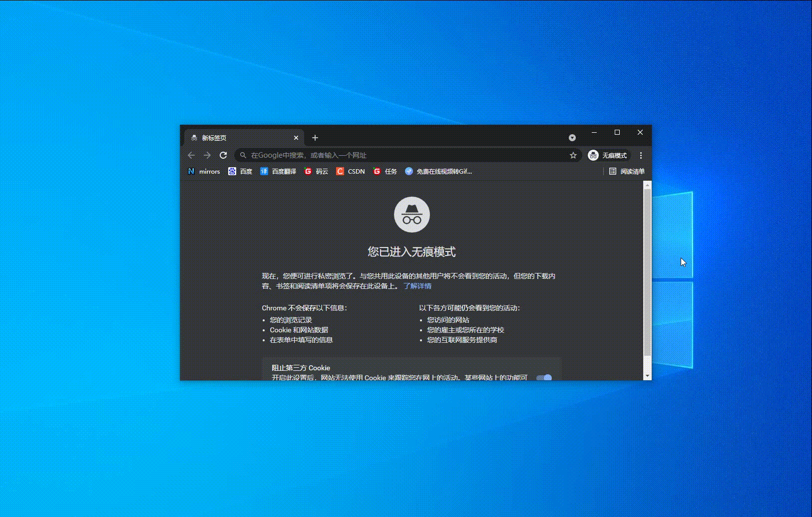
Task: Click the address bar search field
Action: 408,155
